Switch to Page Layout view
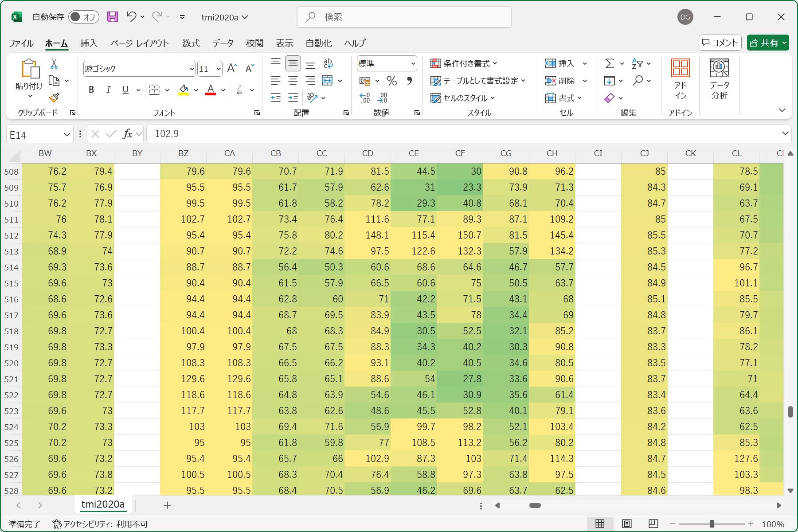Viewport: 798px width, 532px height. click(626, 524)
